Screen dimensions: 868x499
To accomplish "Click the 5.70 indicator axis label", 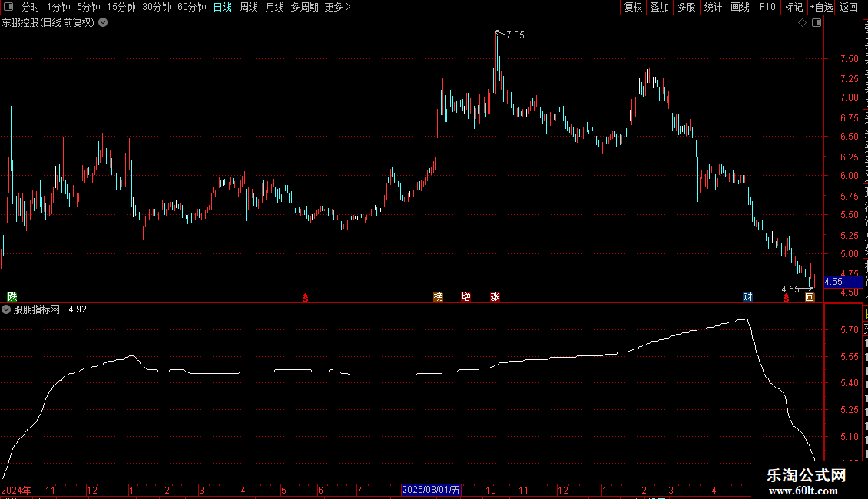I will coord(849,329).
